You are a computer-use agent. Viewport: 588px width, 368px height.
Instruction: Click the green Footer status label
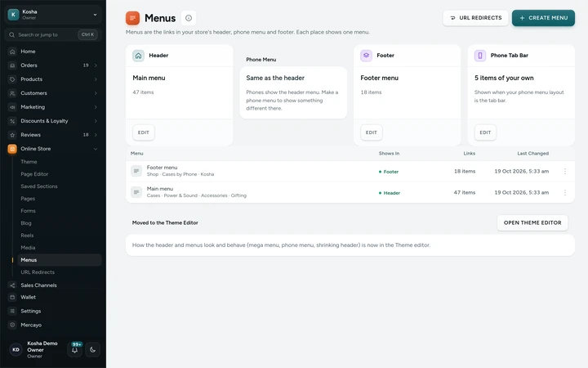tap(389, 172)
